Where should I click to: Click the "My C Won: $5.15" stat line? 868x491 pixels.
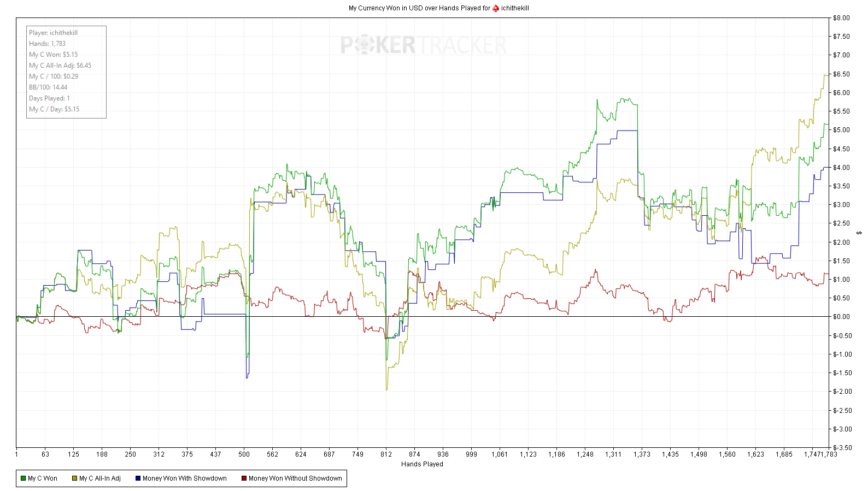click(x=54, y=55)
